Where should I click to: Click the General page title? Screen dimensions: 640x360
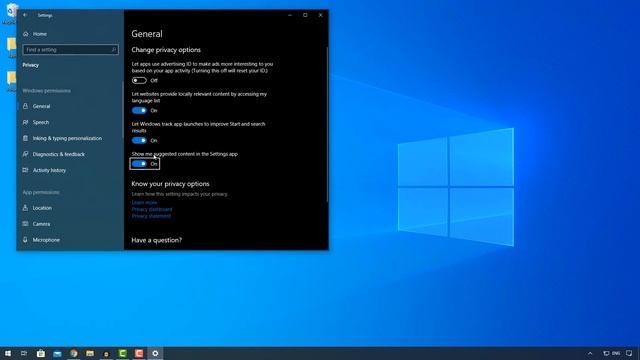coord(147,34)
